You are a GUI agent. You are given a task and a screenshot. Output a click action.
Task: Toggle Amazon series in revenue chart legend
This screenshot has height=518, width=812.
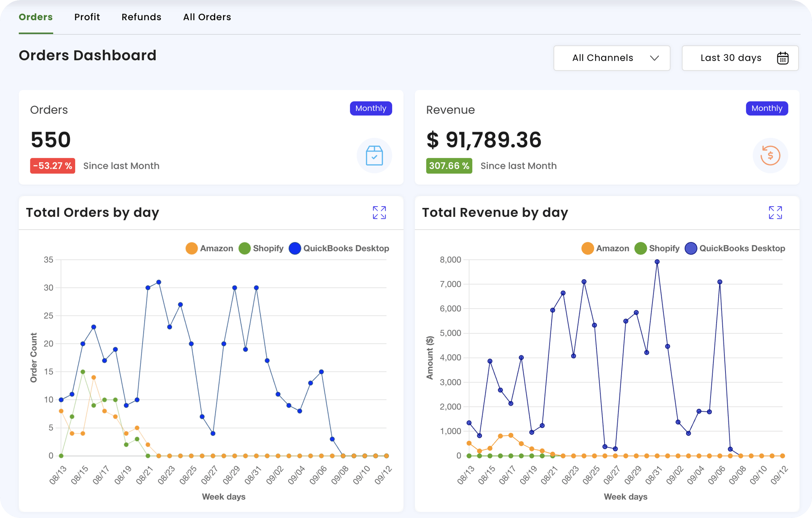(605, 248)
